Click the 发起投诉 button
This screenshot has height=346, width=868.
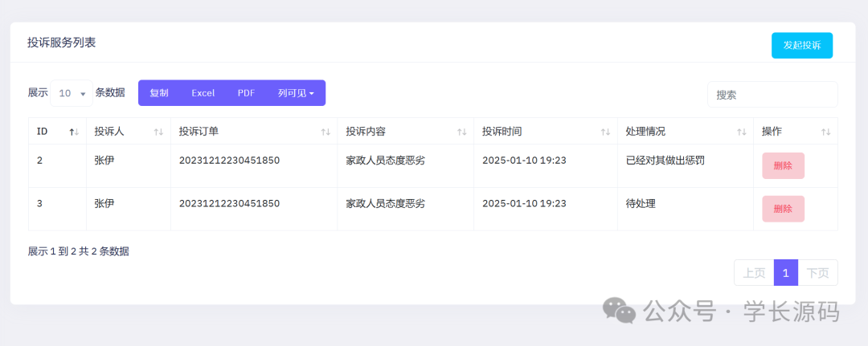[802, 45]
